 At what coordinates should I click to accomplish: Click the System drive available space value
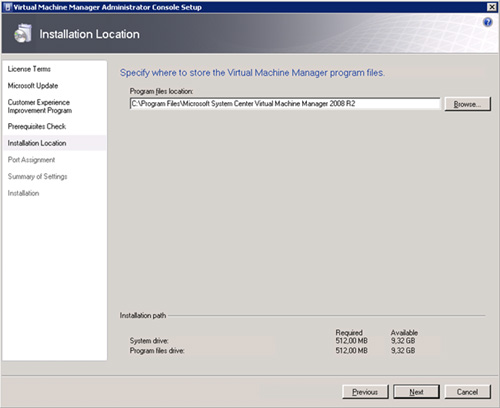(403, 341)
